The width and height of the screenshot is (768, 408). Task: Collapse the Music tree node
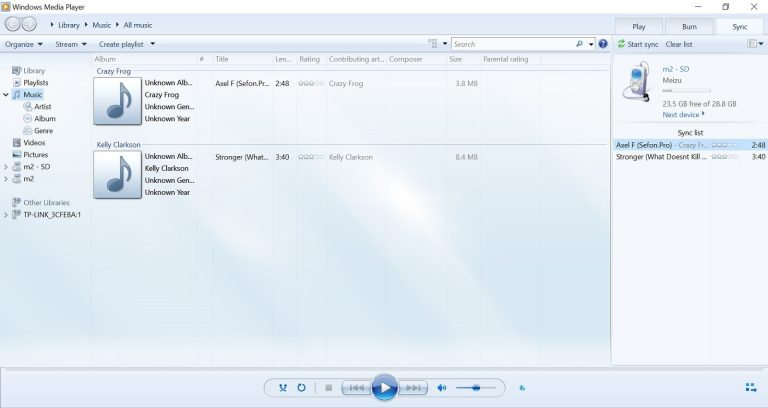(7, 95)
